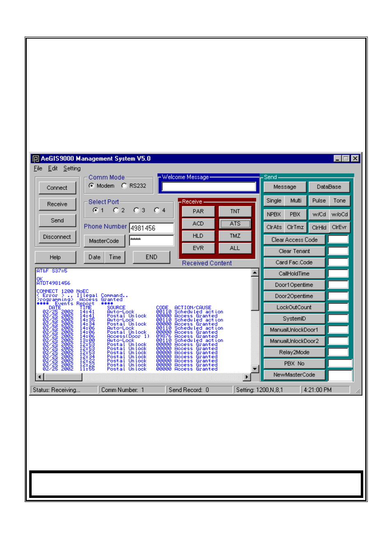Click scroll right arrow of received content

[x=247, y=377]
